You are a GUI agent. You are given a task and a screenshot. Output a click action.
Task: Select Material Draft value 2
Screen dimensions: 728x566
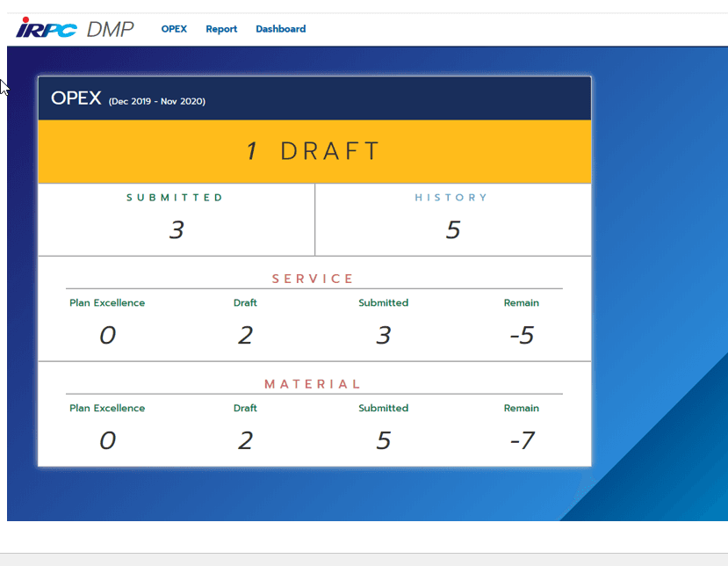click(x=245, y=440)
